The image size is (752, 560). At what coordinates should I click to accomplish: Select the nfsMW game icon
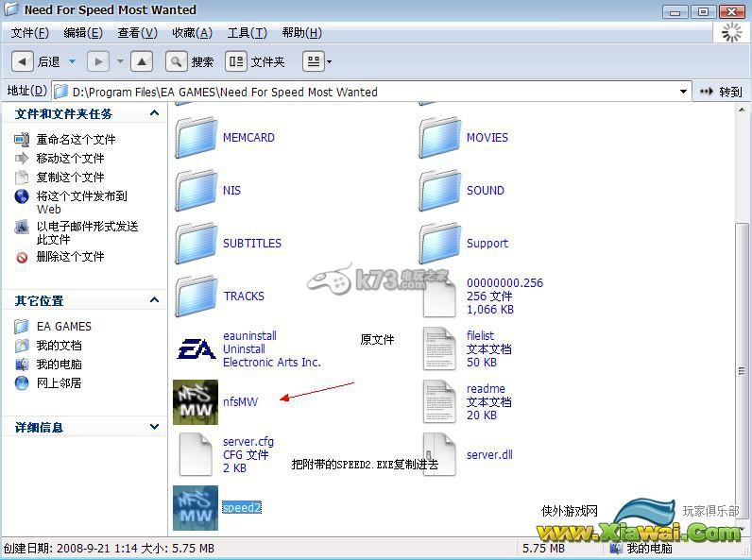pyautogui.click(x=196, y=401)
